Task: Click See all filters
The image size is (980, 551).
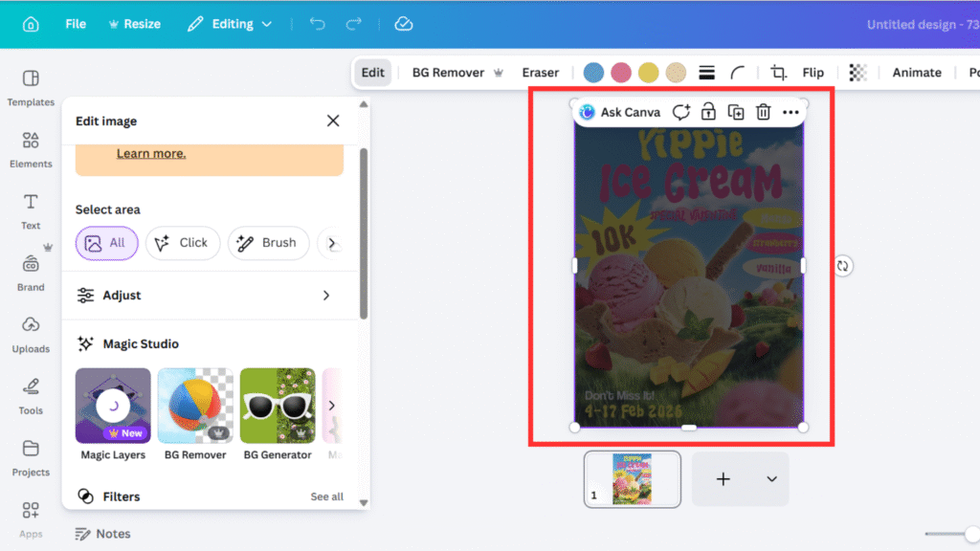Action: click(x=326, y=496)
